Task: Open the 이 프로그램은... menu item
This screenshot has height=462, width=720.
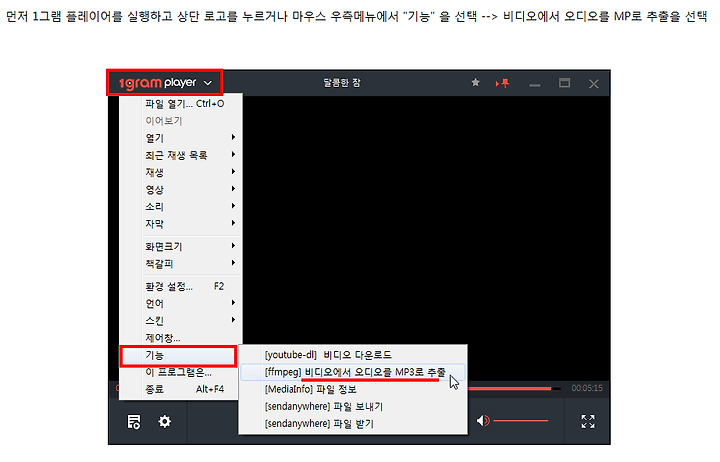Action: (179, 372)
